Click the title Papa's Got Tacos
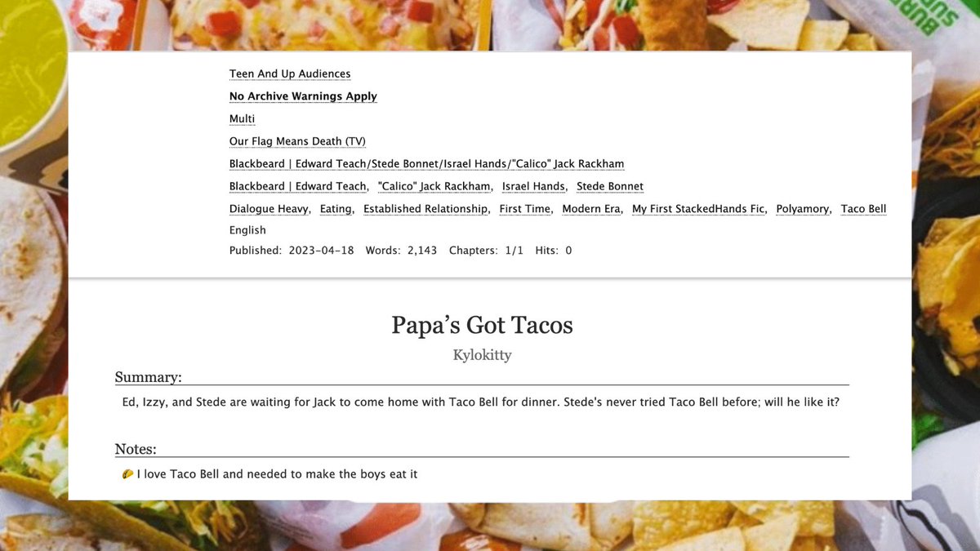This screenshot has width=980, height=551. [482, 325]
